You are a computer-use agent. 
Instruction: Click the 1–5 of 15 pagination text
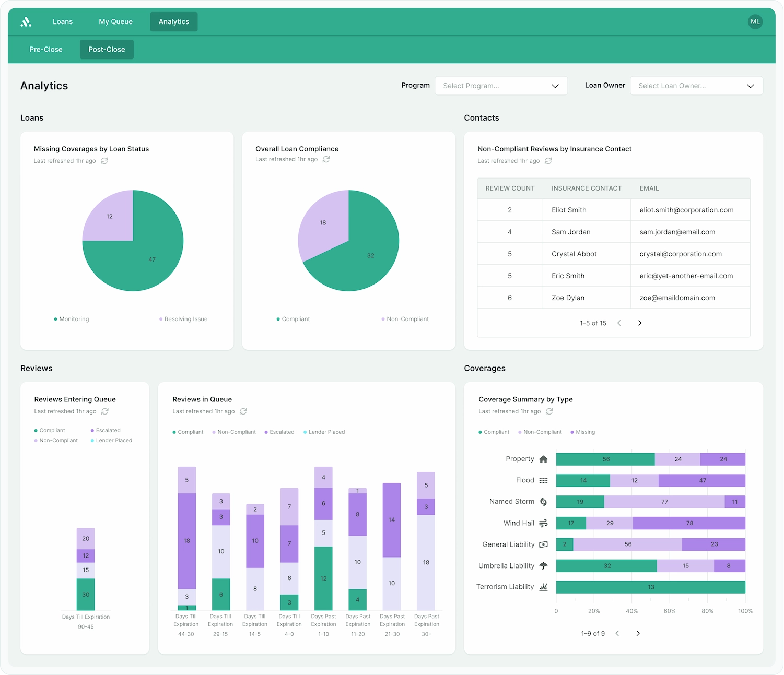(593, 323)
